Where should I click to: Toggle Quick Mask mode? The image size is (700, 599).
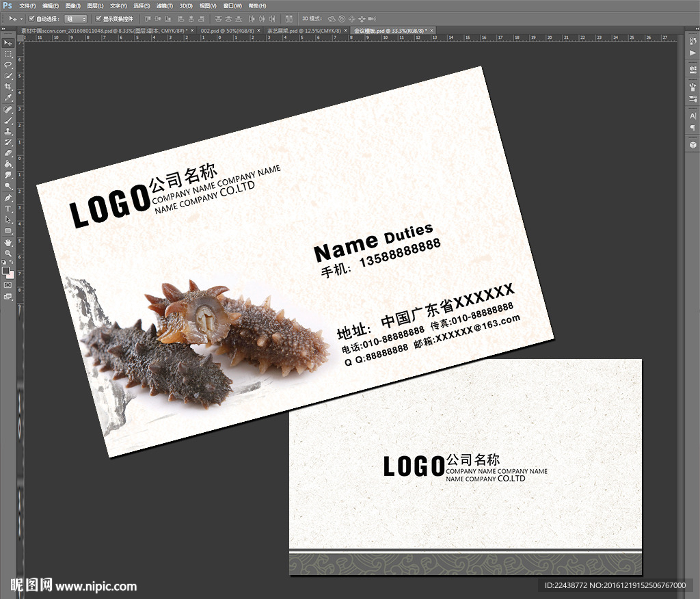pyautogui.click(x=8, y=285)
